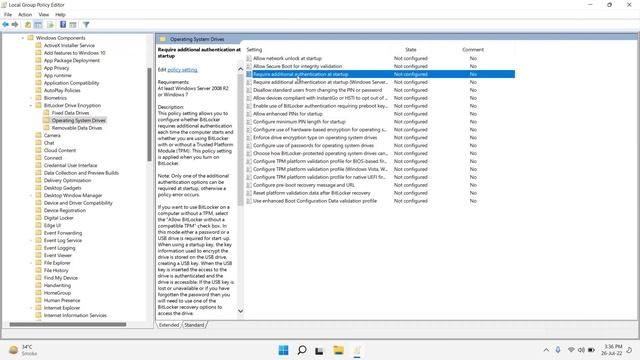Open File Explorer from the taskbar
The width and height of the screenshot is (640, 360).
click(x=338, y=350)
